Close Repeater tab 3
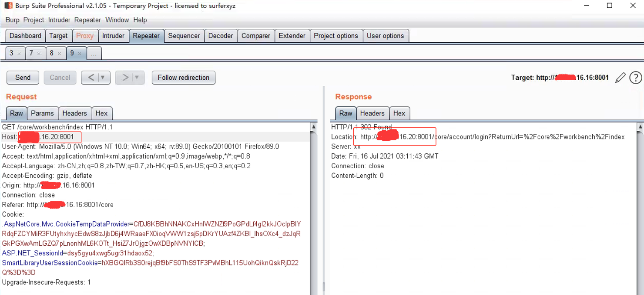The image size is (644, 295). [x=19, y=54]
